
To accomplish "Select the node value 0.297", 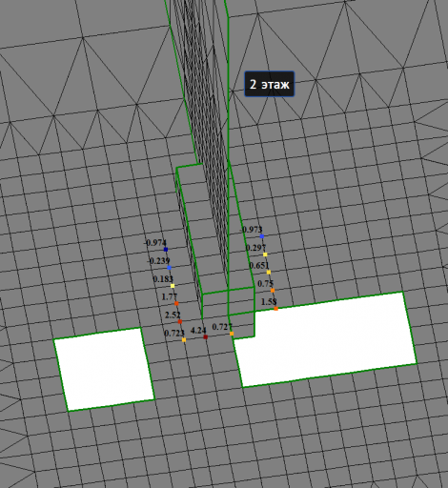I will pos(255,248).
